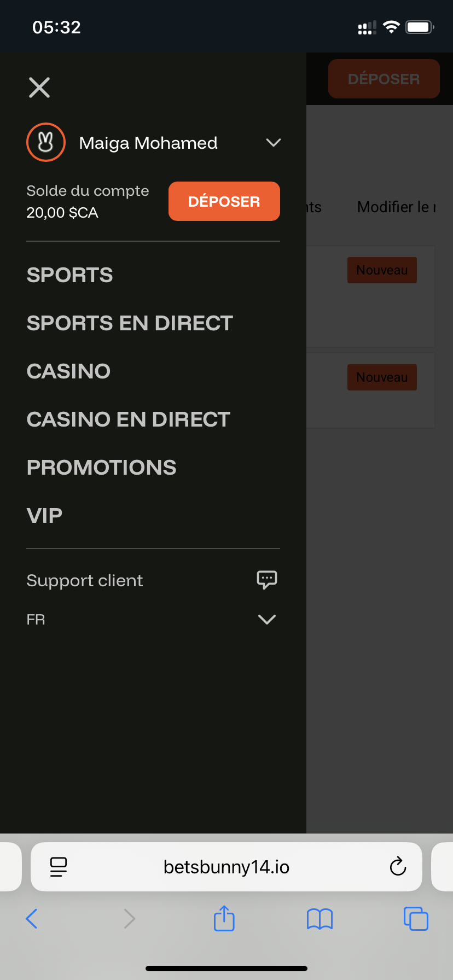453x980 pixels.
Task: Expand the Maiga Mohamed account chevron
Action: [273, 143]
